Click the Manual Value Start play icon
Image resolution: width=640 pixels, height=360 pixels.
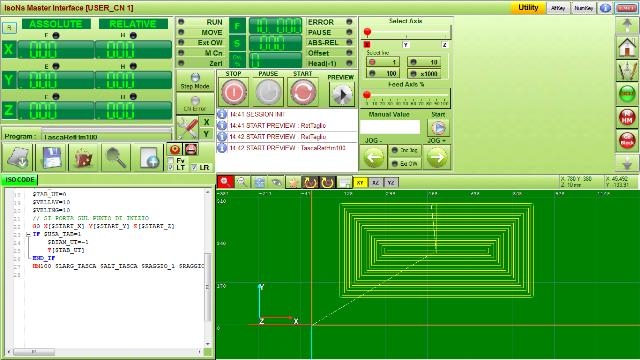point(438,128)
